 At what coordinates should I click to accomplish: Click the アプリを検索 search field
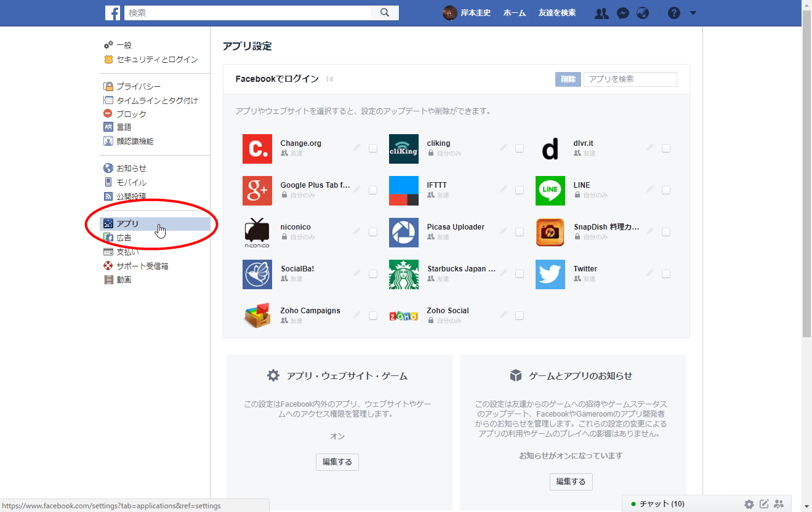coord(630,79)
